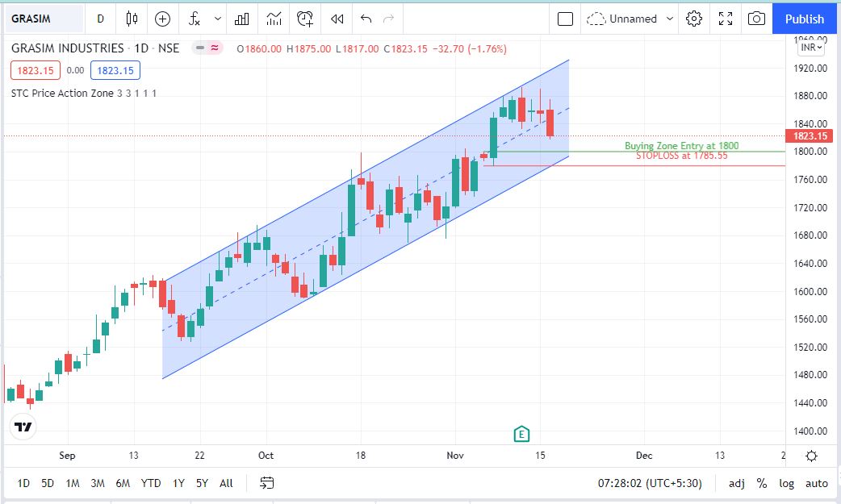Open the INR currency dropdown
Image resolution: width=841 pixels, height=504 pixels.
[811, 48]
